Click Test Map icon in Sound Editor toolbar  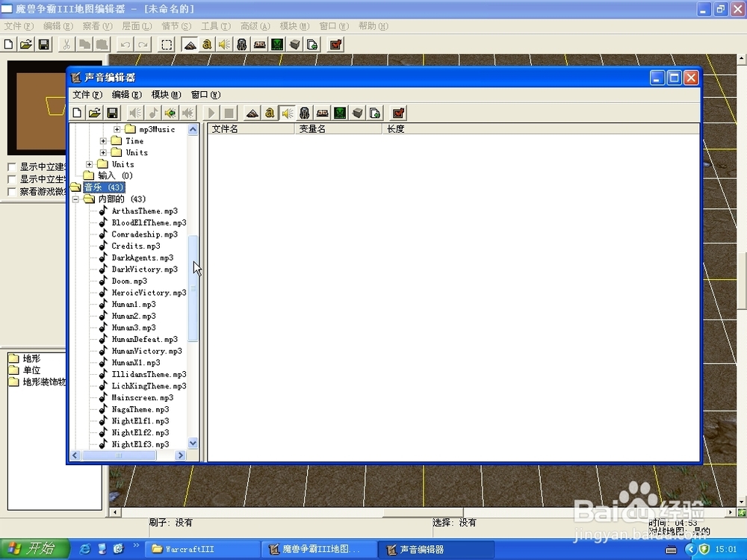click(399, 113)
